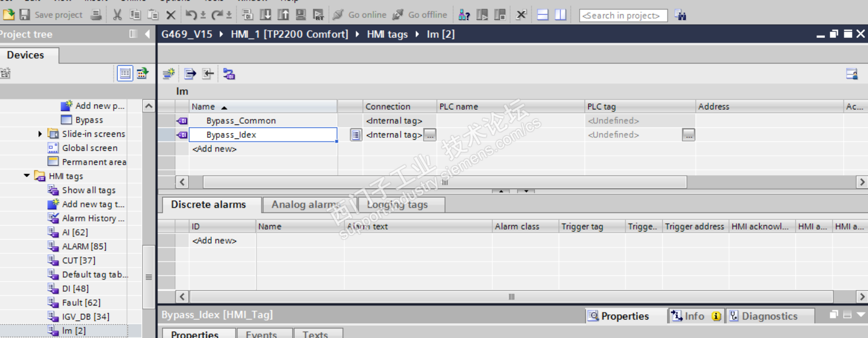Viewport: 868px width, 338px height.
Task: Click the synchronize tags icon
Action: coord(229,74)
